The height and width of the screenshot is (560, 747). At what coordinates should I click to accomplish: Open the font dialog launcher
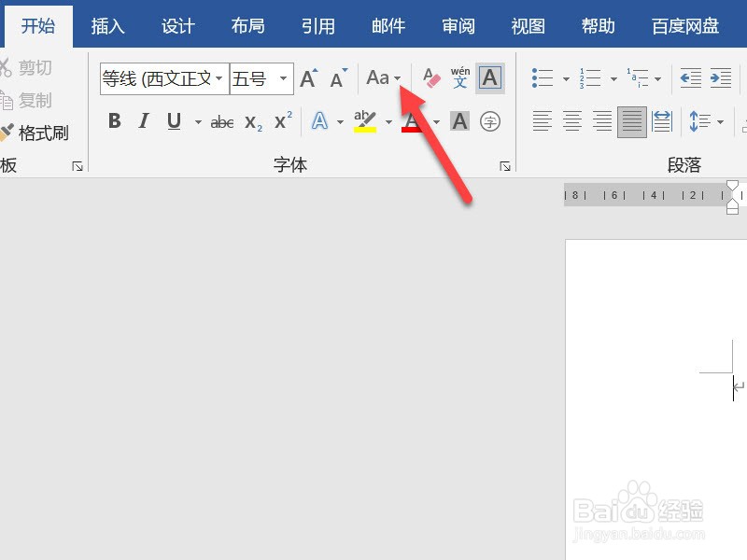click(x=505, y=166)
